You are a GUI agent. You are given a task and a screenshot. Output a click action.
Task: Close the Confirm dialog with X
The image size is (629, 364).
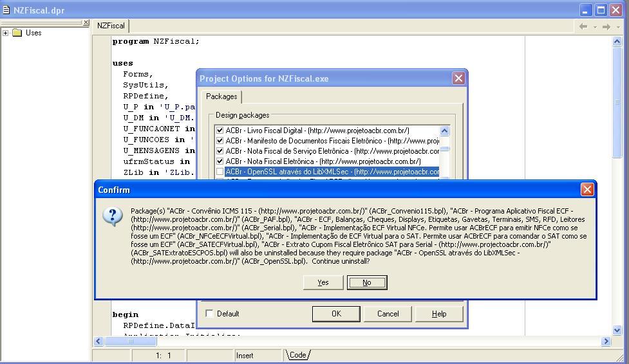(x=587, y=190)
